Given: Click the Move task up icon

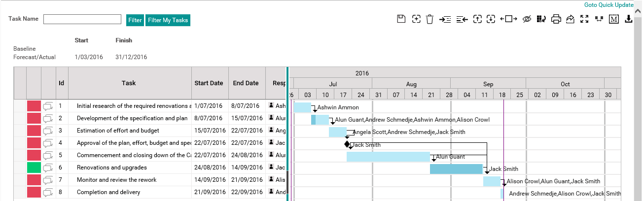Looking at the screenshot, I should tap(477, 19).
